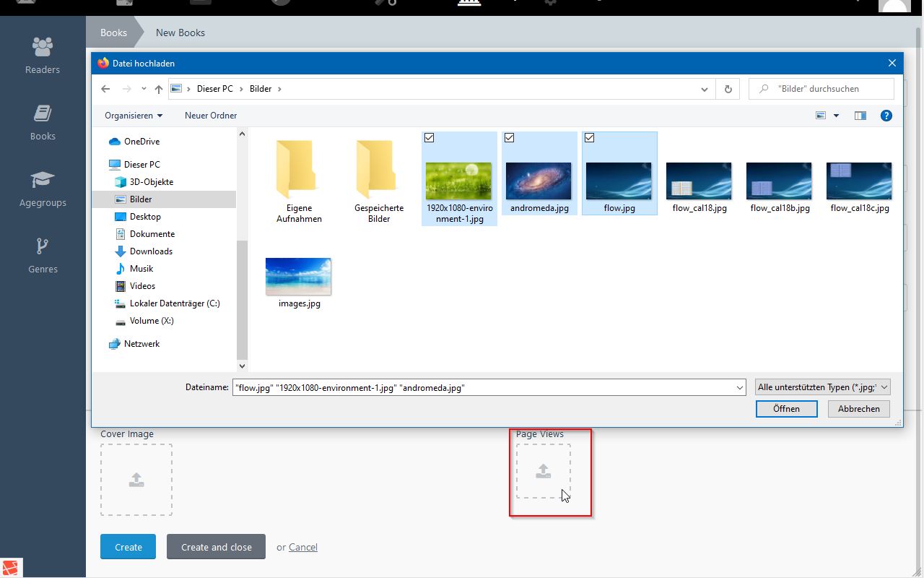Open the Organisieren dropdown menu
This screenshot has width=924, height=578.
point(134,116)
